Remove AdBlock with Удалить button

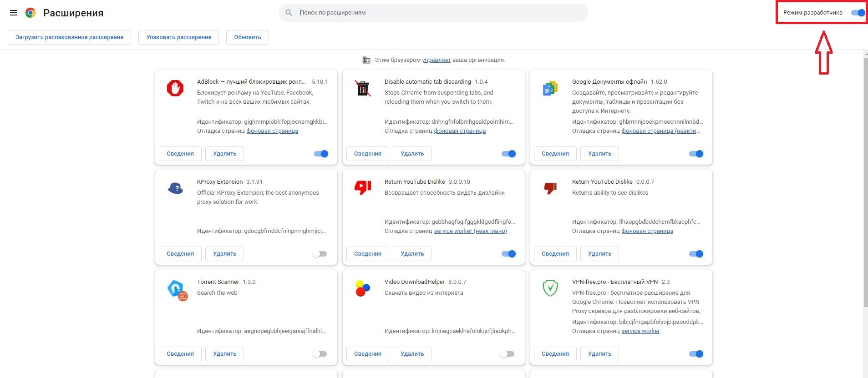[225, 154]
